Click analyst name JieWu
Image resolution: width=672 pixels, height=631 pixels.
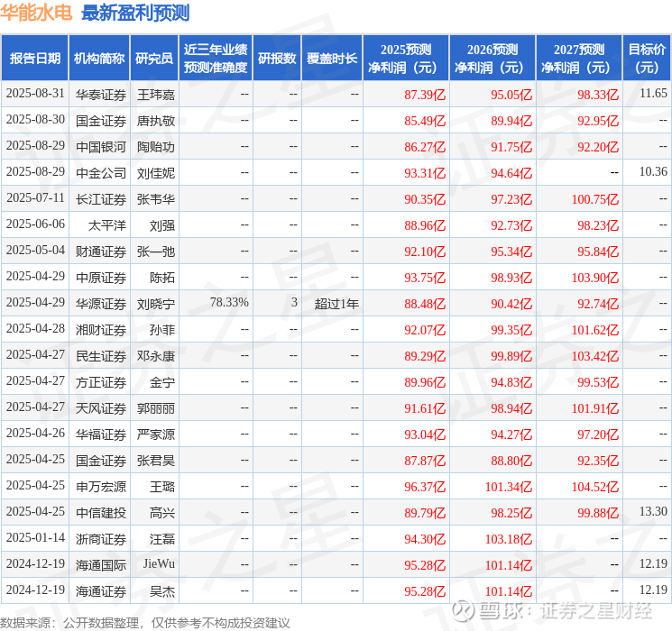tap(159, 563)
